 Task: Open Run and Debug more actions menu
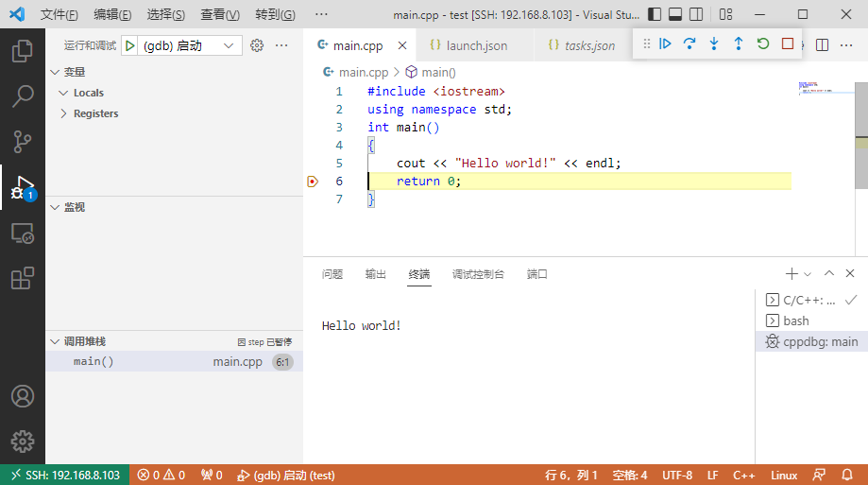point(281,45)
